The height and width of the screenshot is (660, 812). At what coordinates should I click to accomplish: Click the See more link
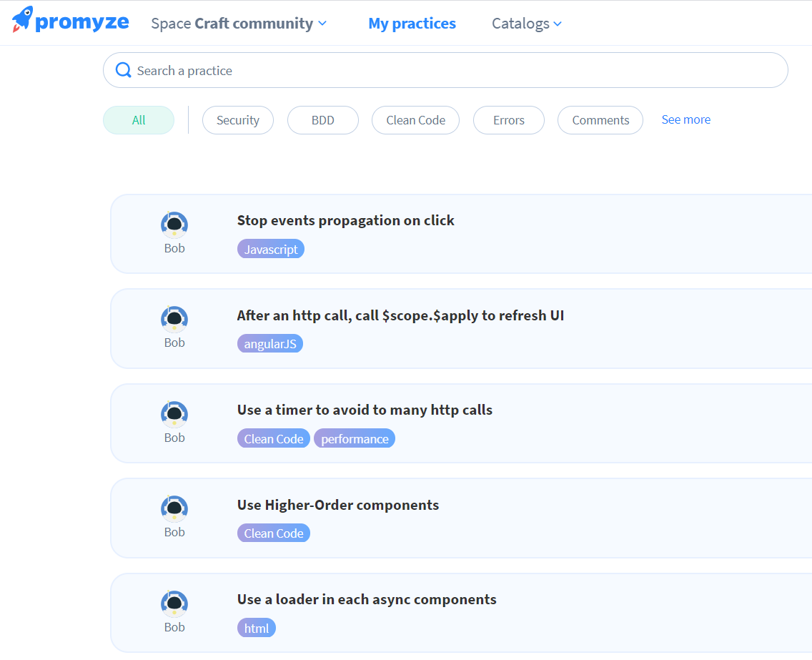coord(685,119)
